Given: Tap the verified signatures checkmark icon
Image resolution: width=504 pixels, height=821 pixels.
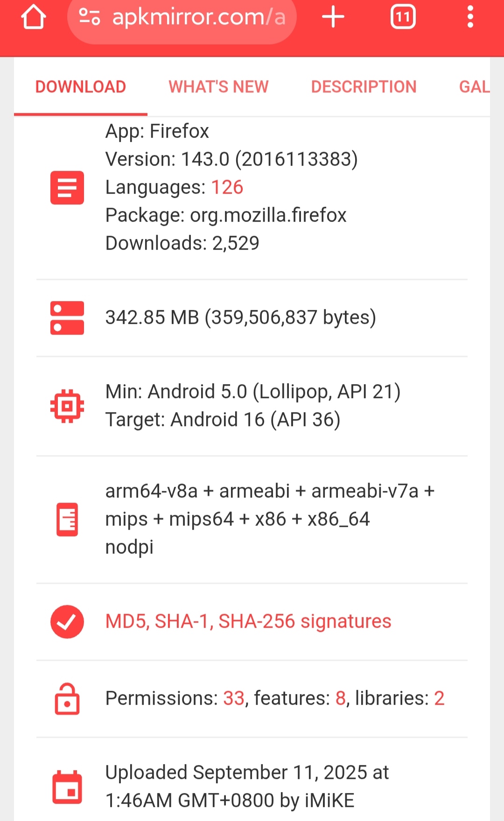Looking at the screenshot, I should 67,622.
